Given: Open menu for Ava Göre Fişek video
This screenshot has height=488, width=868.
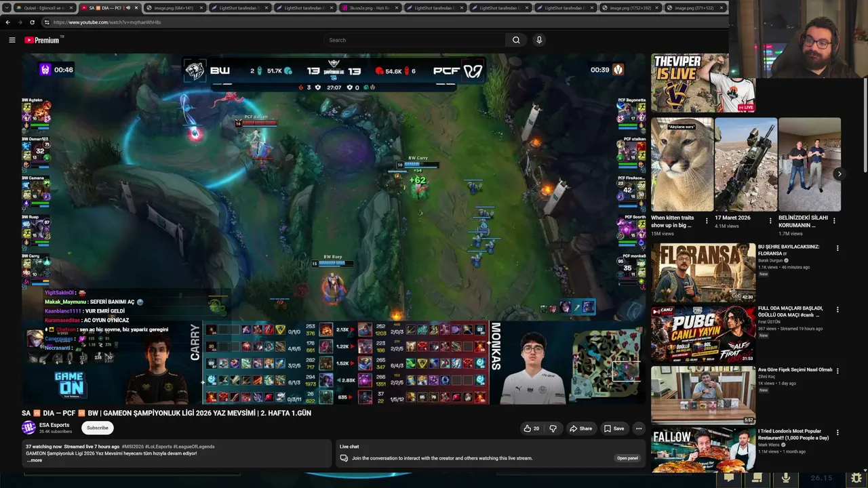Looking at the screenshot, I should 837,371.
